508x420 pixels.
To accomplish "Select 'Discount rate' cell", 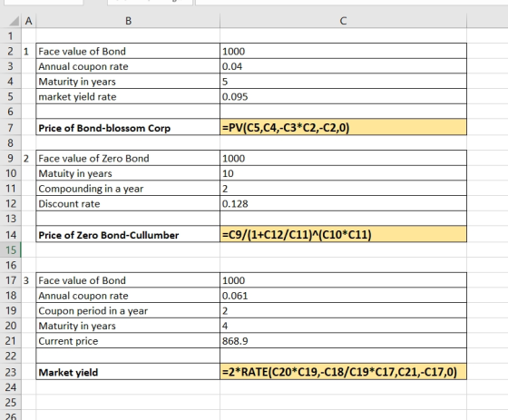I will 128,203.
